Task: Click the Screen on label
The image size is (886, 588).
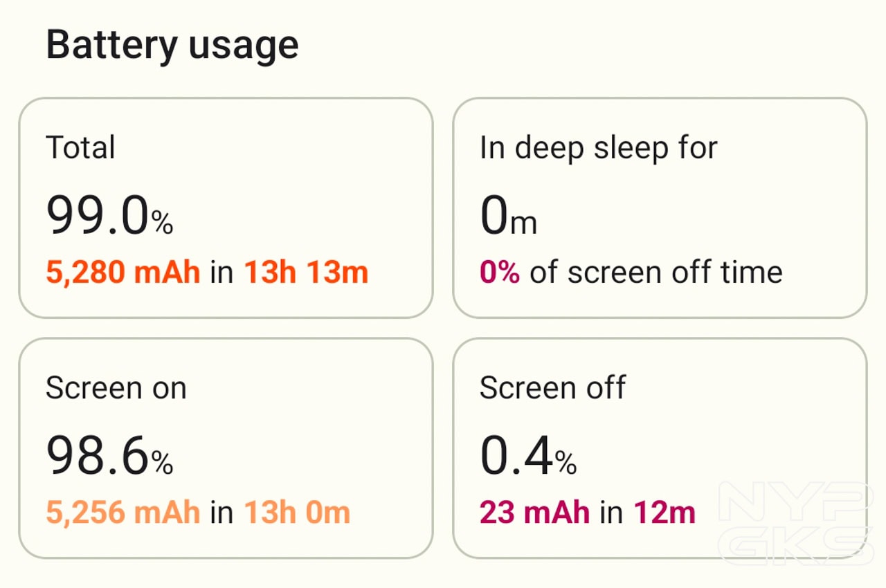Action: pyautogui.click(x=116, y=388)
